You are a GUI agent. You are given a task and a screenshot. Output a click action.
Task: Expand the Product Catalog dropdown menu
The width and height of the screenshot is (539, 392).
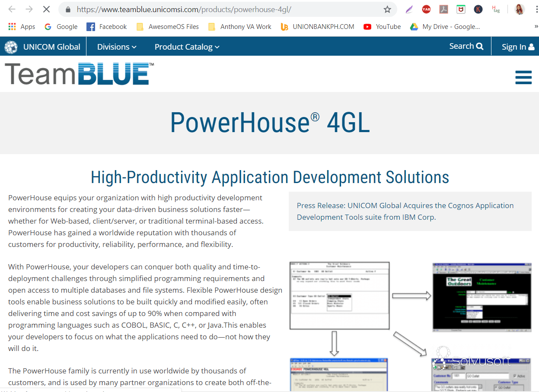point(187,47)
